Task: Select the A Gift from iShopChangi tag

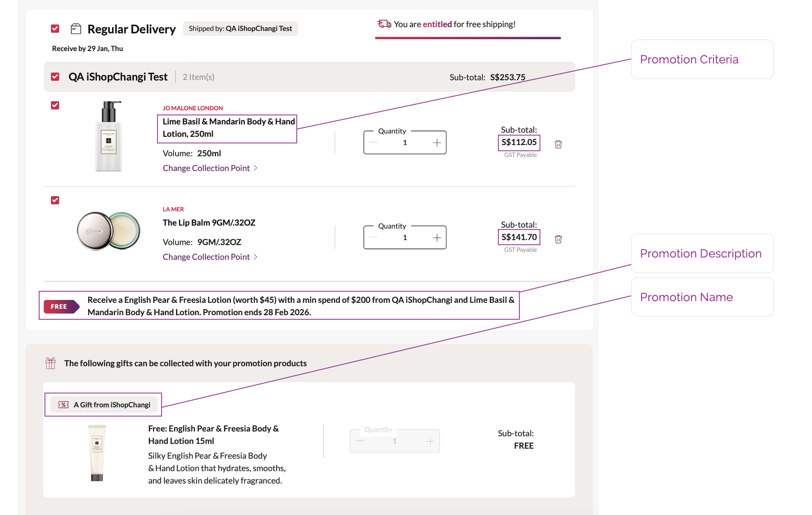Action: coord(104,405)
